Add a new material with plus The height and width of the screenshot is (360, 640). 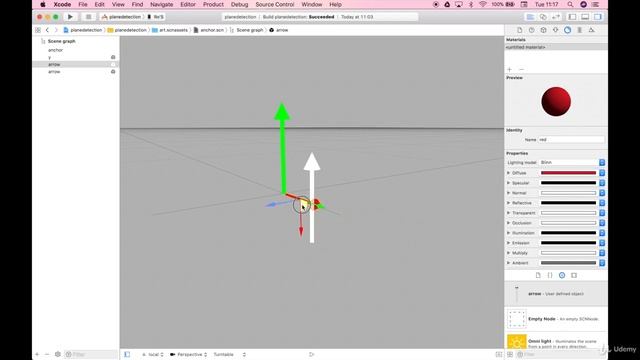[x=509, y=69]
